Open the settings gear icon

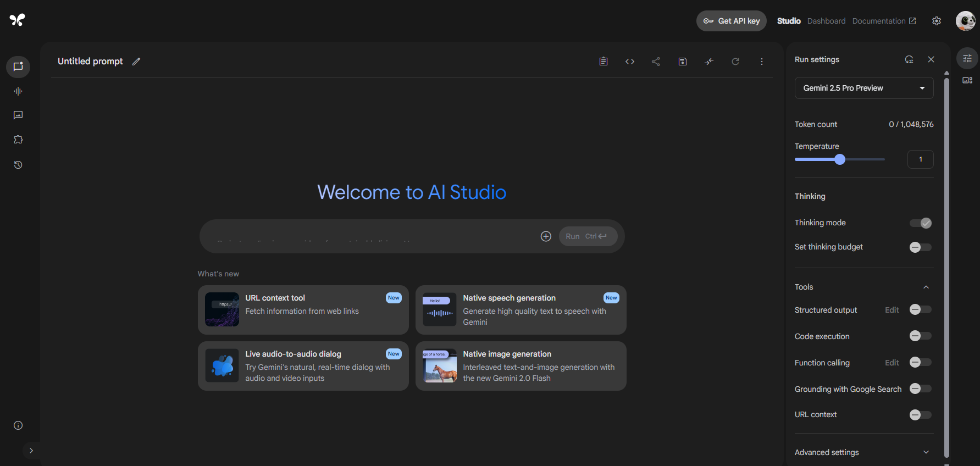937,21
